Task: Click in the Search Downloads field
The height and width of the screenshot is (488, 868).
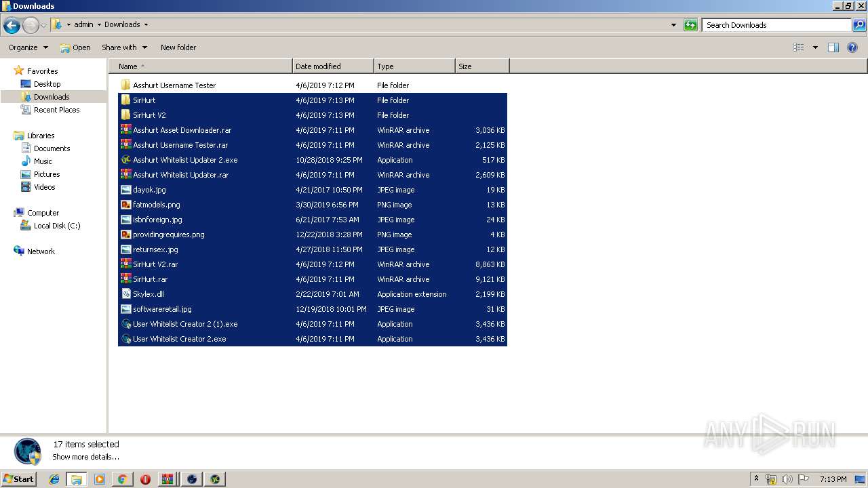Action: (x=776, y=25)
